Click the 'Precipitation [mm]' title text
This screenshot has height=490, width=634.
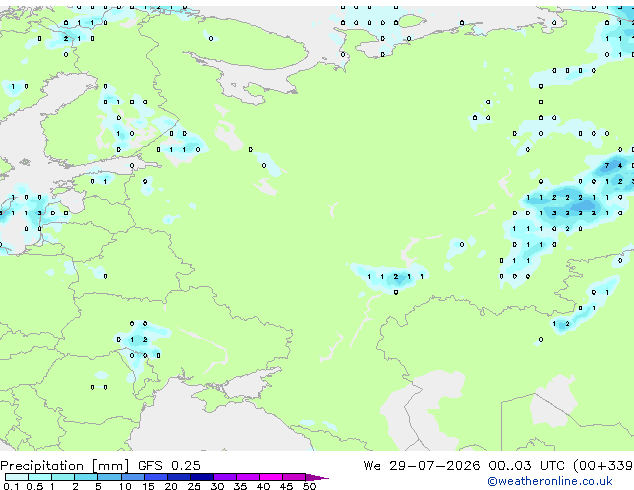(x=65, y=466)
